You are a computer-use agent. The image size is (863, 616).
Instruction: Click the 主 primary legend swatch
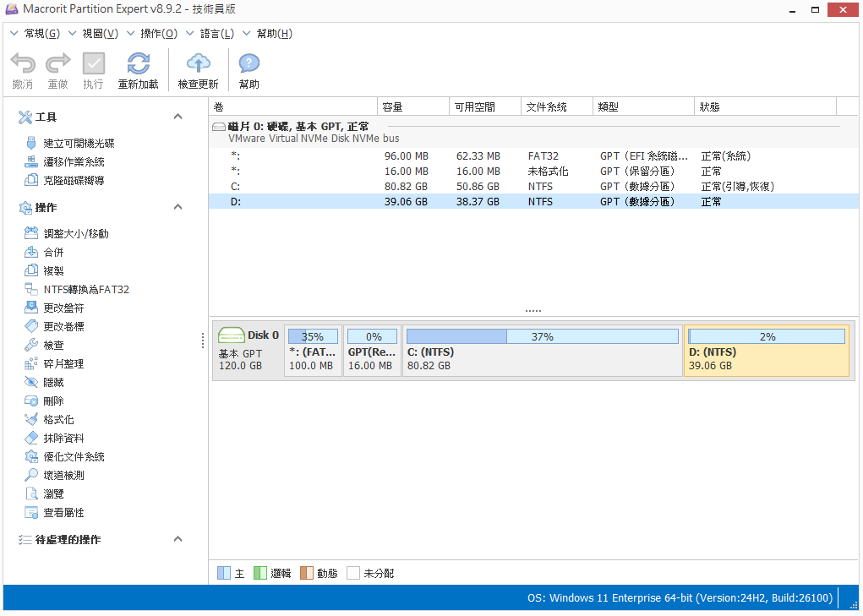coord(223,573)
